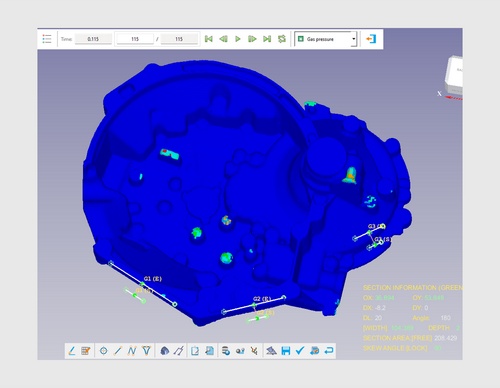Click the SECTION AREA [FREE] value

[446, 338]
